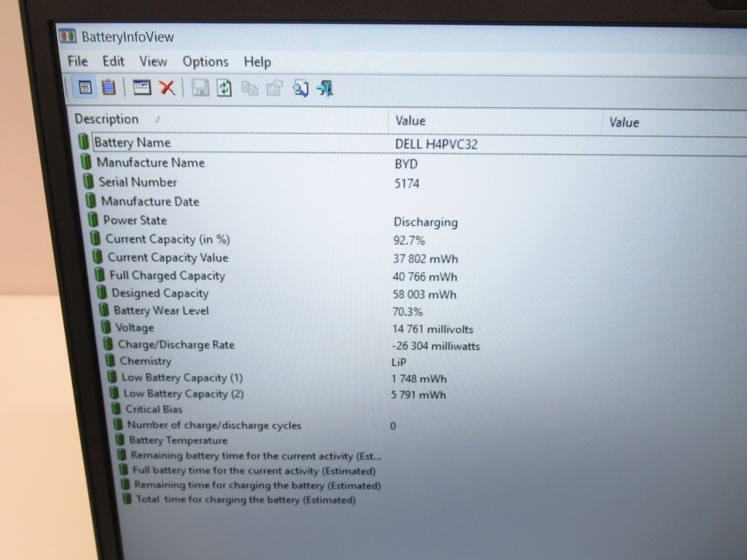Click the LiP chemistry value
Image resolution: width=747 pixels, height=560 pixels.
(x=399, y=362)
